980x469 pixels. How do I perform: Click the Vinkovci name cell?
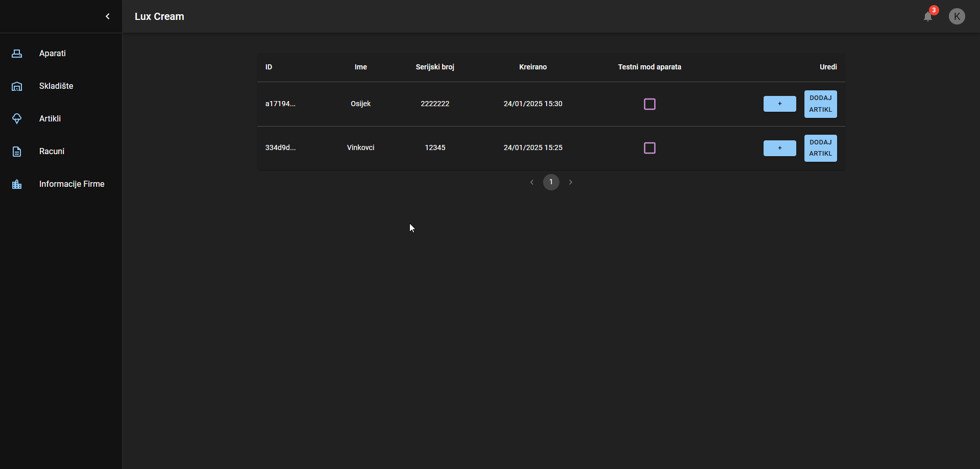coord(361,147)
